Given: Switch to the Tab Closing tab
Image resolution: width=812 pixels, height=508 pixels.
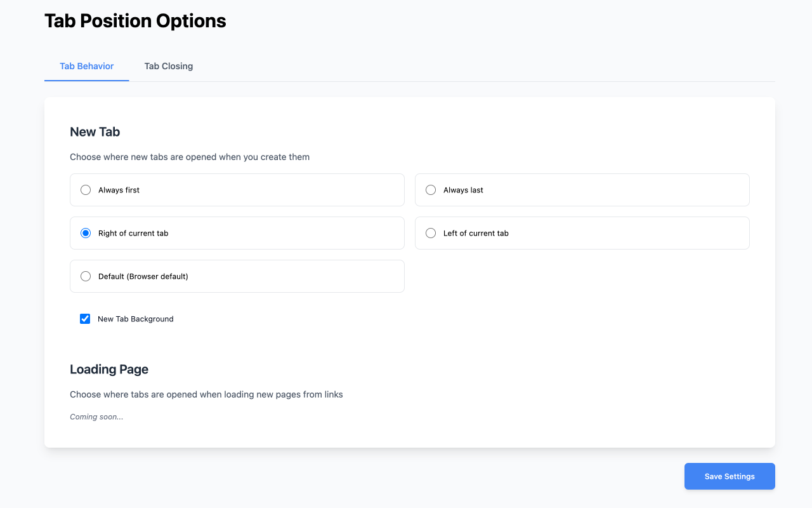Looking at the screenshot, I should (x=168, y=66).
